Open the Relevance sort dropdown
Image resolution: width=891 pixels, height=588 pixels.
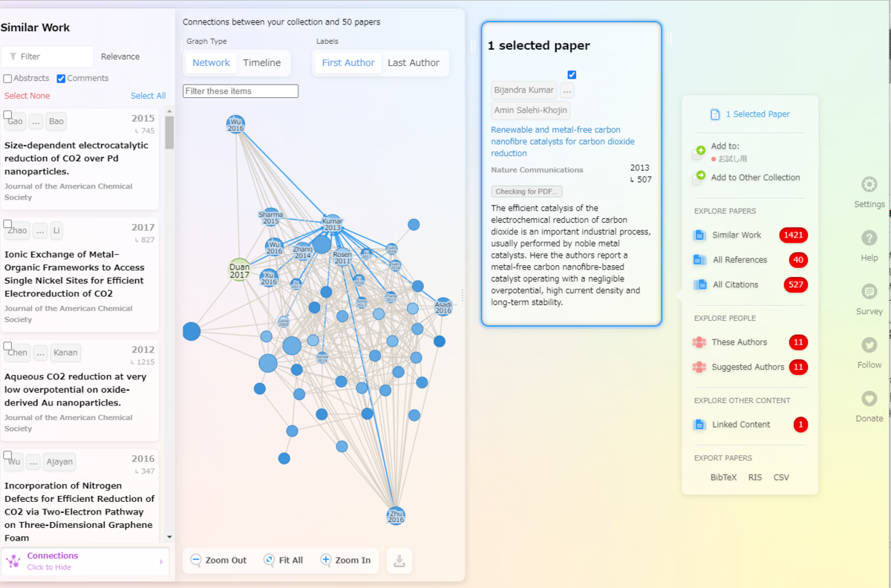[120, 56]
